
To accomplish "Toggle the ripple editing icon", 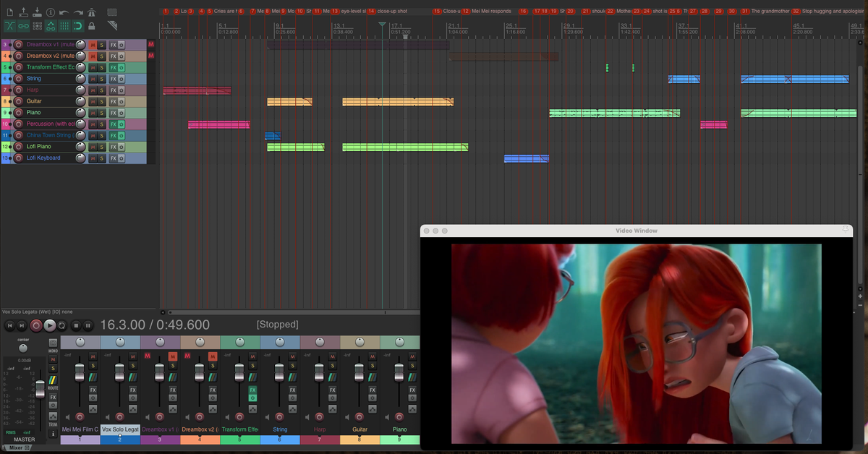I will click(37, 26).
